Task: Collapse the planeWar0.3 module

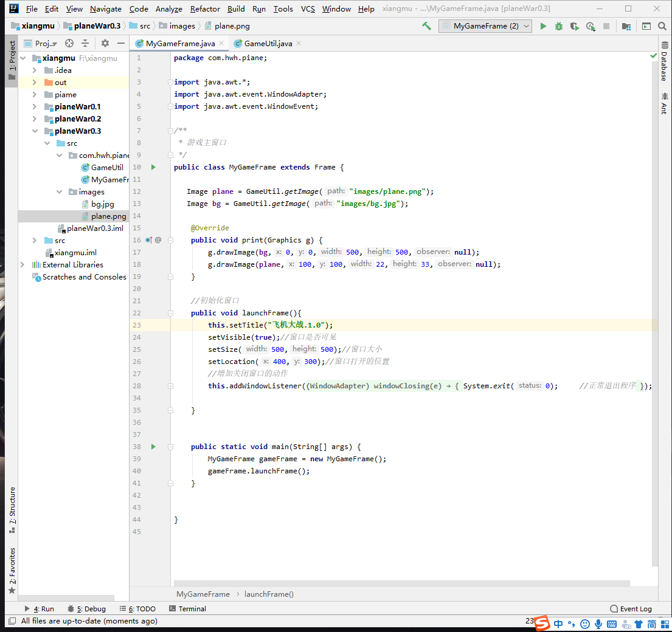Action: 35,131
